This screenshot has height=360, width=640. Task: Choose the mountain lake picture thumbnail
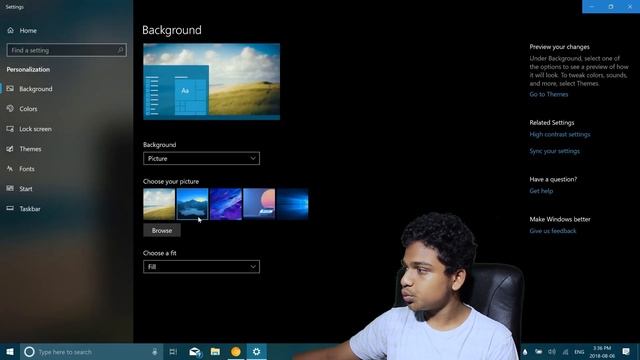click(192, 204)
